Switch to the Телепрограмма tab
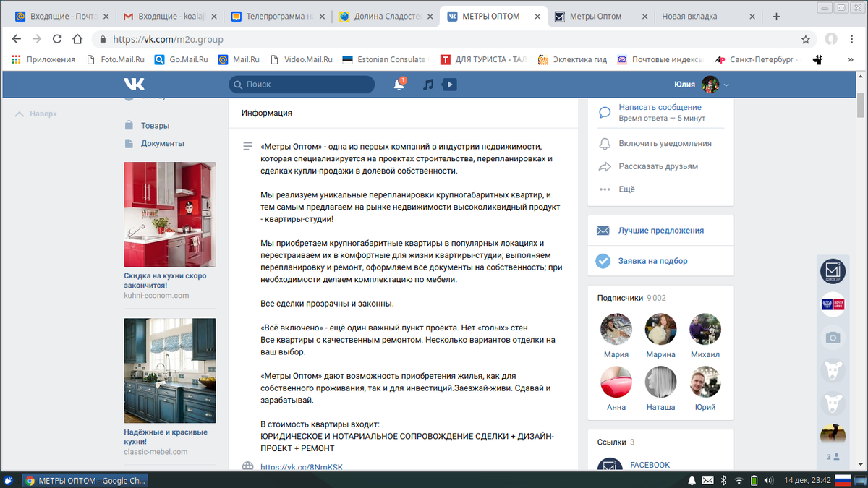 [x=278, y=16]
